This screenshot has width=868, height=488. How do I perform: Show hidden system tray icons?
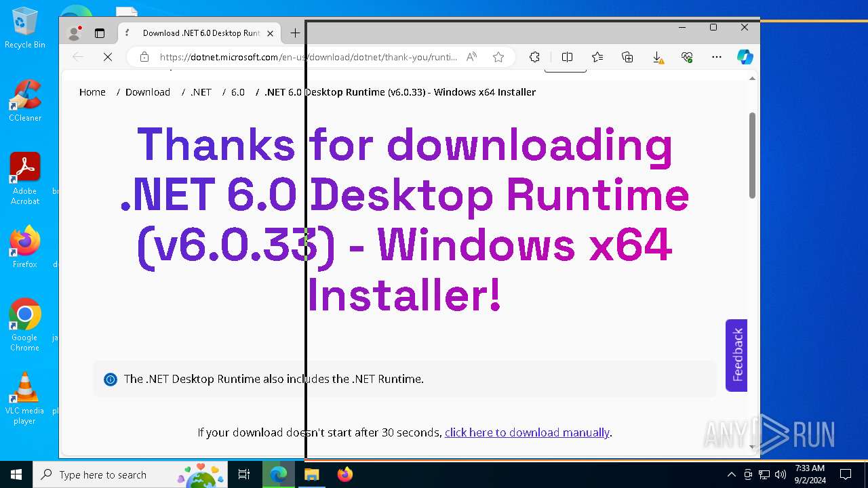coord(731,474)
